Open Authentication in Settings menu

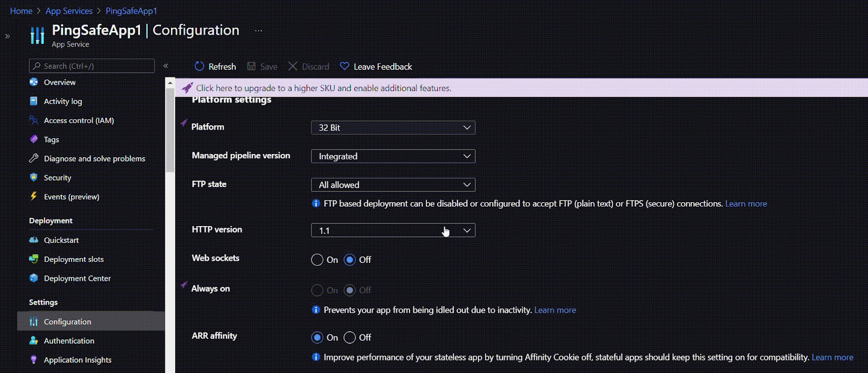69,340
